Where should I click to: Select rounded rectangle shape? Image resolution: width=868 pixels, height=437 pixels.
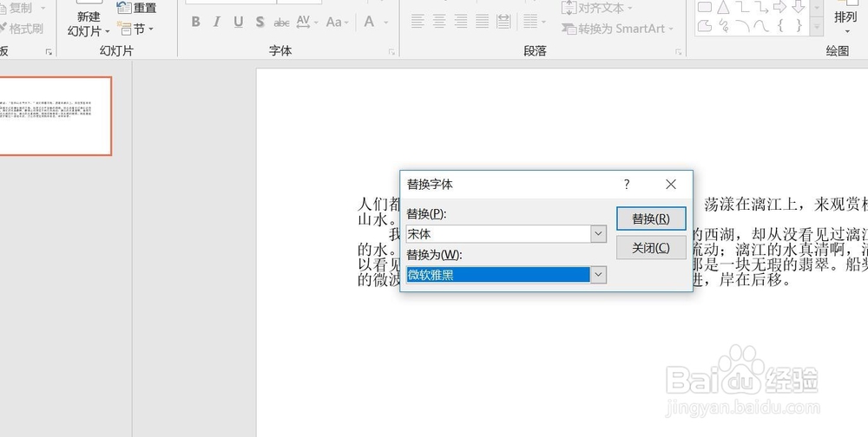pos(704,7)
